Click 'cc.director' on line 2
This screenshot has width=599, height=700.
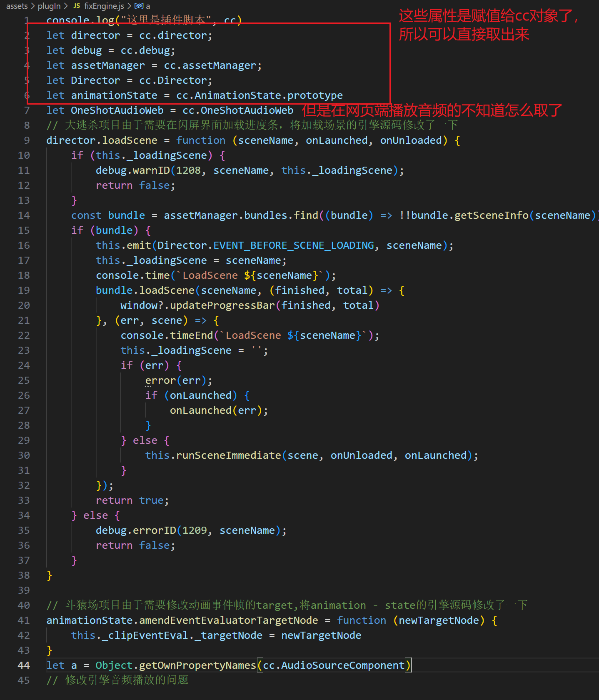173,35
